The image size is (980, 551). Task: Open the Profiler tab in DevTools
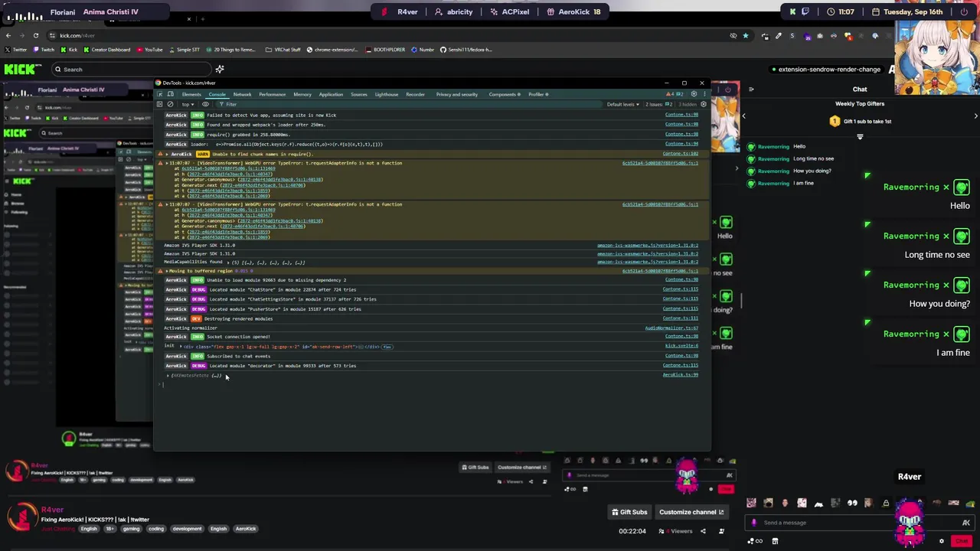(537, 94)
